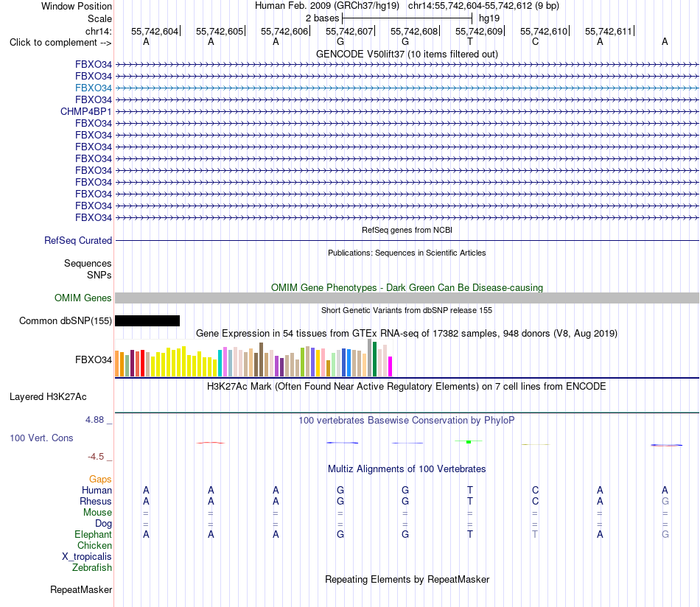Select the X_tropicalis alignment row label

pyautogui.click(x=87, y=557)
